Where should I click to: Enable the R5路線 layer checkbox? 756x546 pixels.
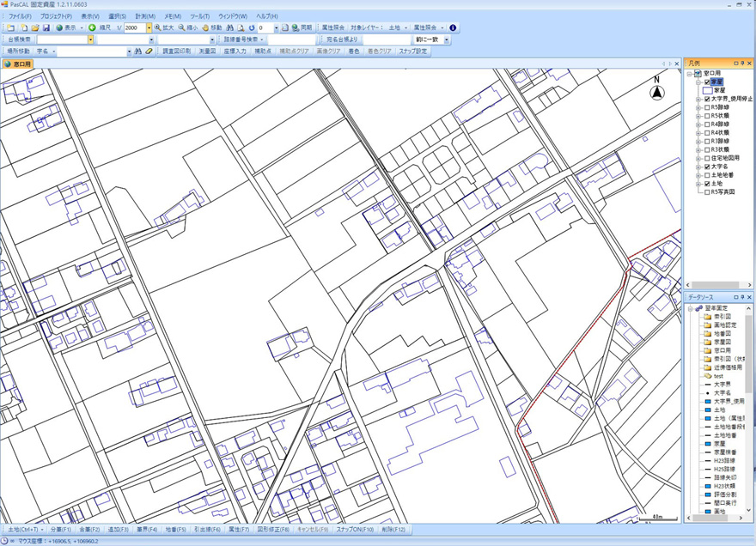(707, 107)
